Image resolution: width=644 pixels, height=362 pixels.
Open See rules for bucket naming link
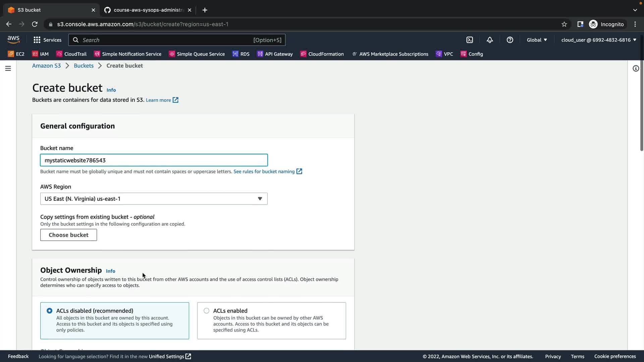(x=264, y=171)
